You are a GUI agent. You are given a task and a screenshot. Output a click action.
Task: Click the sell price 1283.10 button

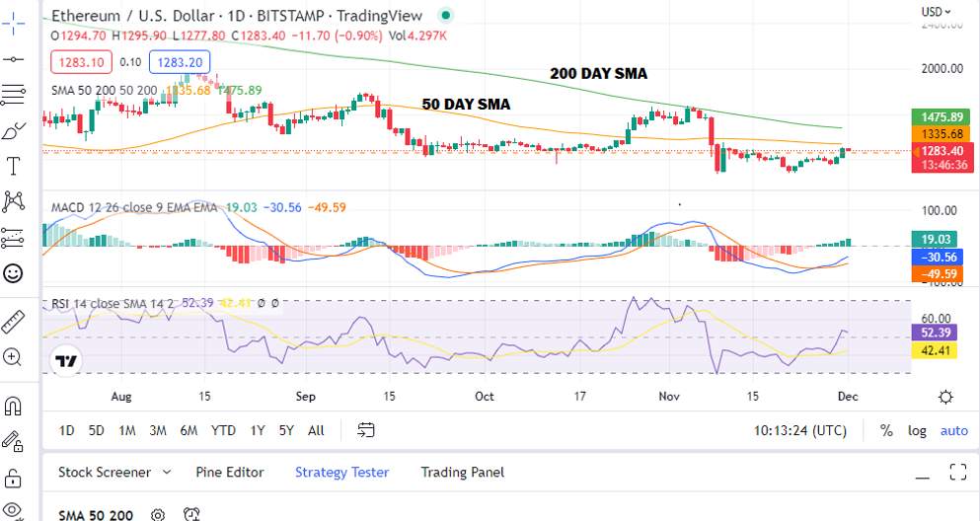tap(81, 62)
